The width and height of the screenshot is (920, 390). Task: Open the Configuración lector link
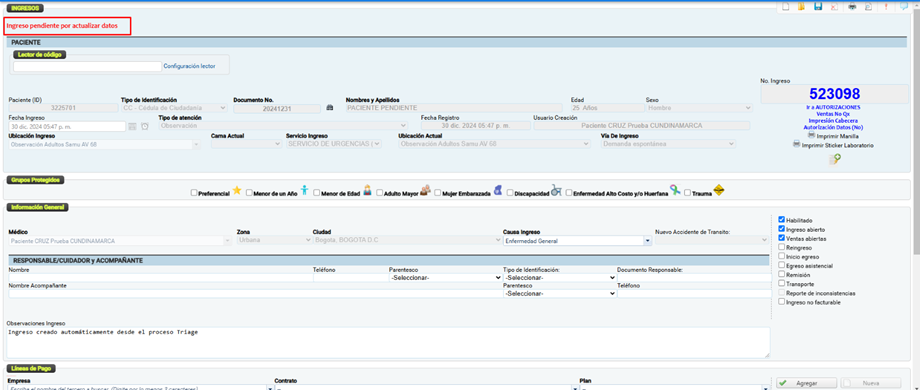[x=189, y=66]
